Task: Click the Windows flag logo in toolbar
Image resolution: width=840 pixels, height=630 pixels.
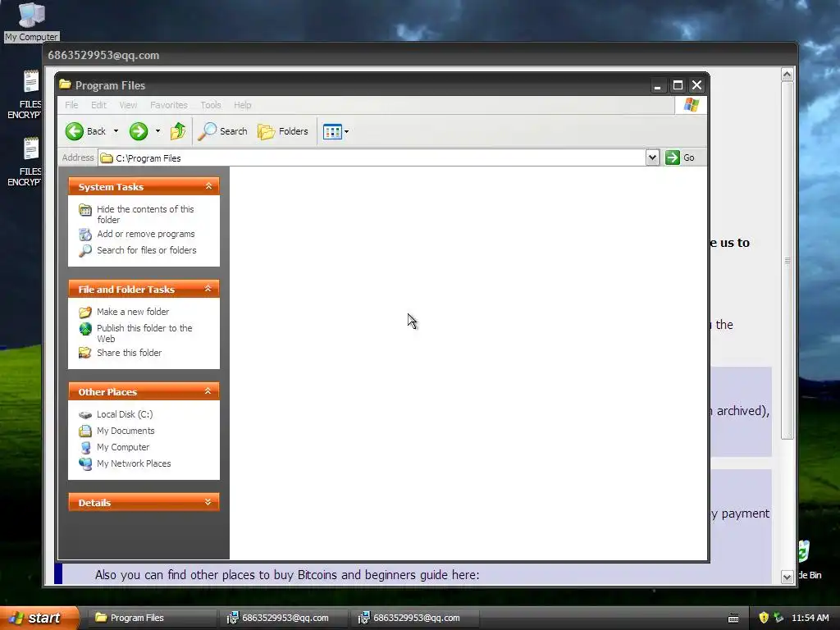Action: coord(691,104)
